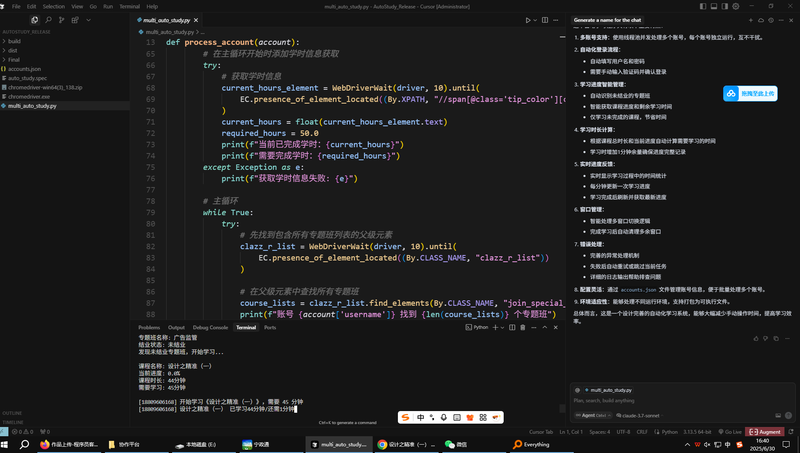800x453 pixels.
Task: Open accounts.json in explorer
Action: pos(24,69)
